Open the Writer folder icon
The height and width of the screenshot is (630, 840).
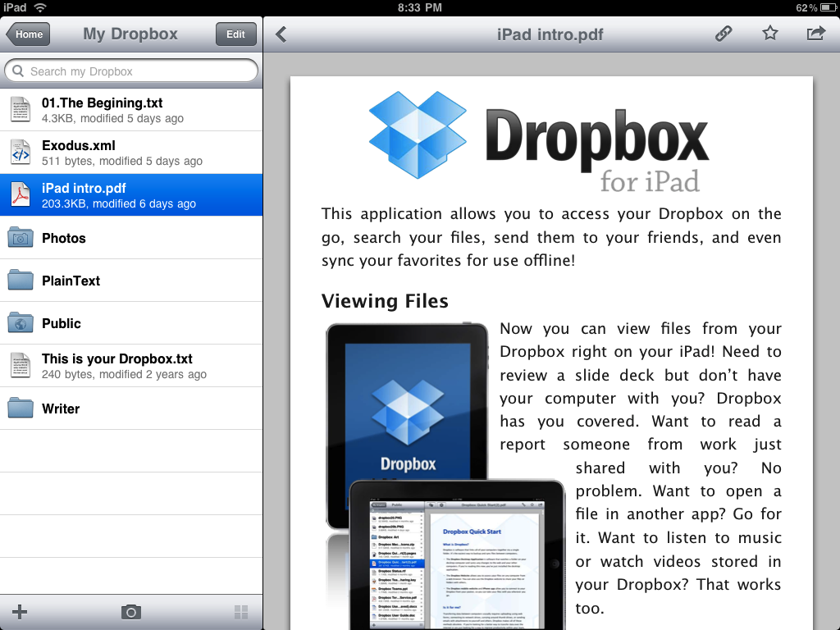coord(21,409)
